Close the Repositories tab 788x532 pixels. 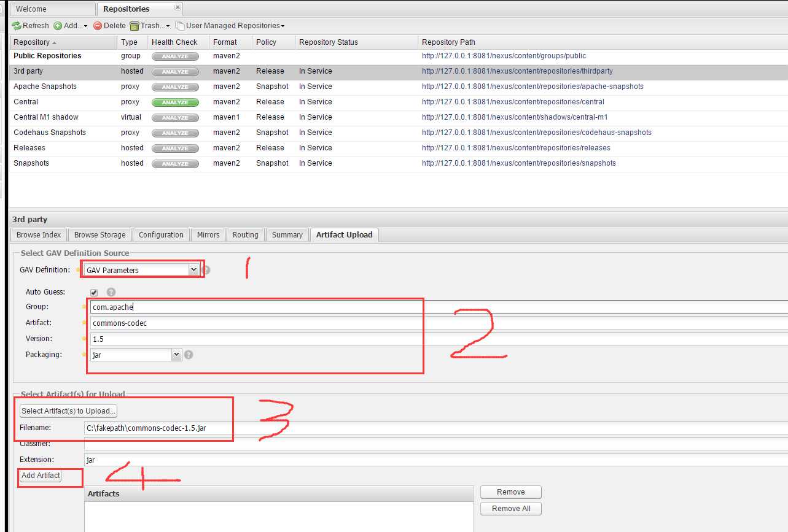(x=177, y=7)
